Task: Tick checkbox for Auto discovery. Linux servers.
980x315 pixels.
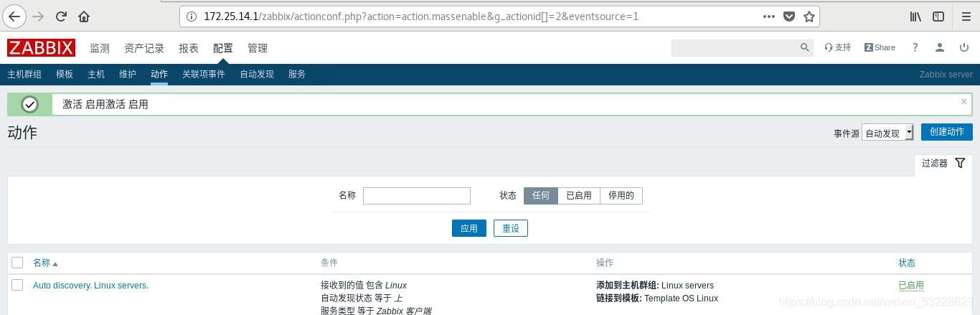Action: point(17,285)
